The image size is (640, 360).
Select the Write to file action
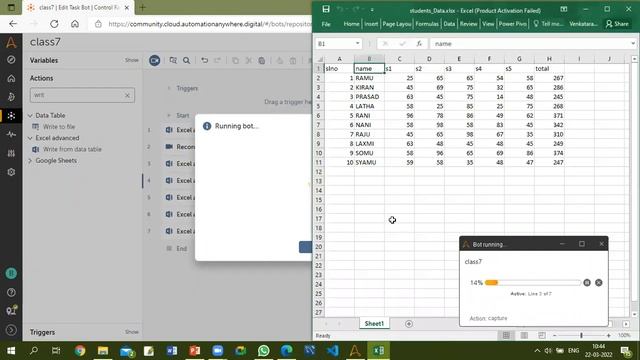pos(59,127)
